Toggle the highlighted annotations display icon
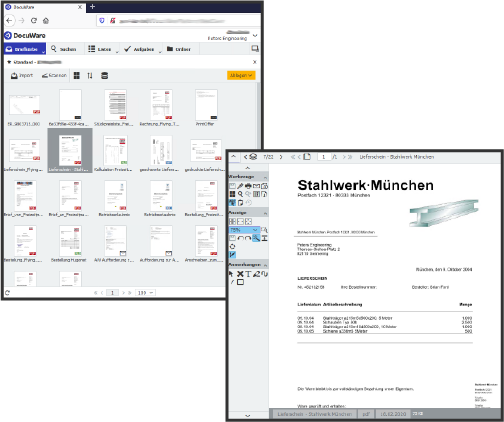The image size is (504, 422). click(x=232, y=255)
